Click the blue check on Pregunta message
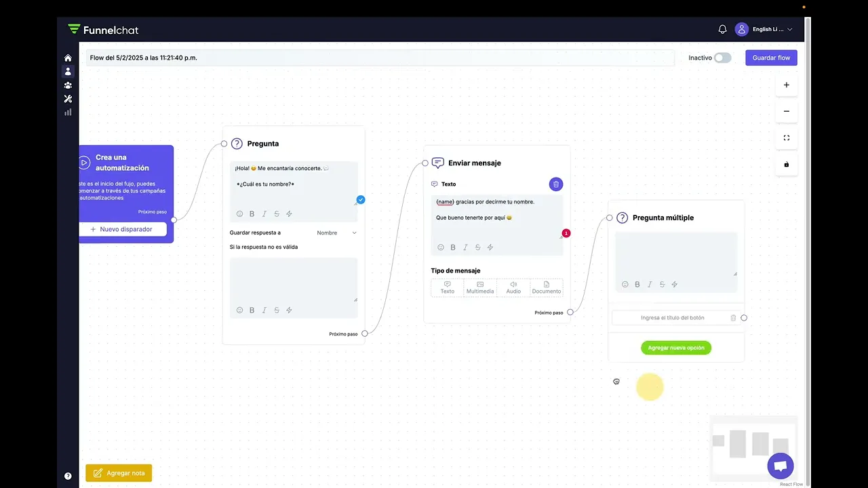This screenshot has width=868, height=488. (x=361, y=199)
